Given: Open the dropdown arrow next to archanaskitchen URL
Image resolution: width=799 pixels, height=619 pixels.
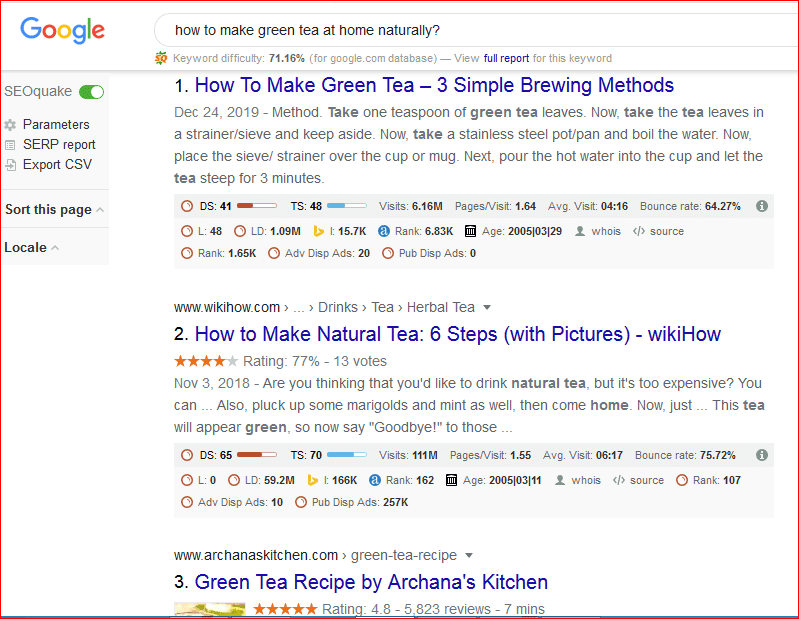Looking at the screenshot, I should point(469,555).
